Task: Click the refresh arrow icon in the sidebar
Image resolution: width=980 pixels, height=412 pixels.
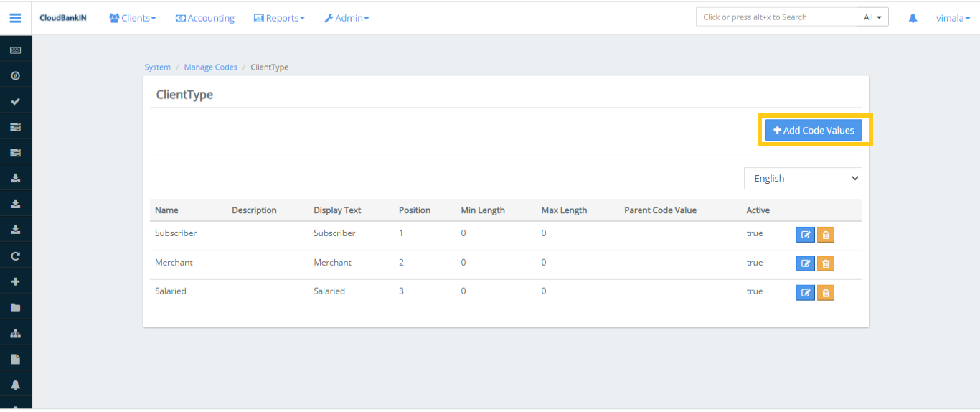Action: tap(15, 256)
